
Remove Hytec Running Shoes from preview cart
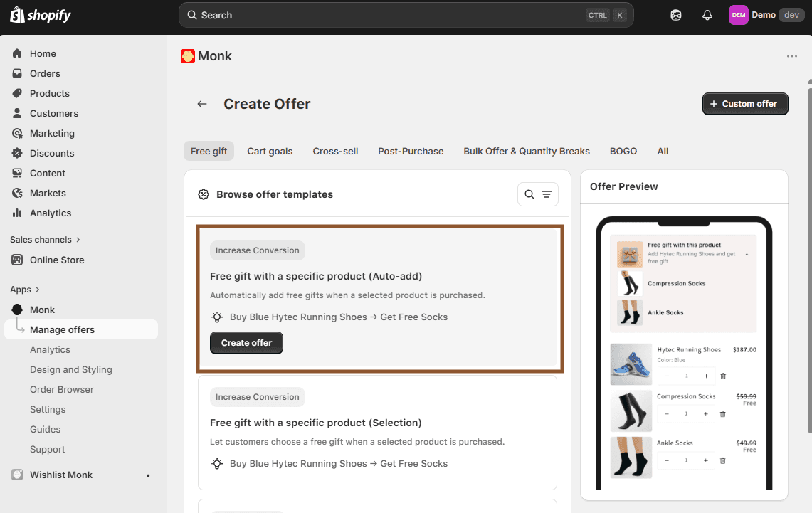click(x=724, y=376)
